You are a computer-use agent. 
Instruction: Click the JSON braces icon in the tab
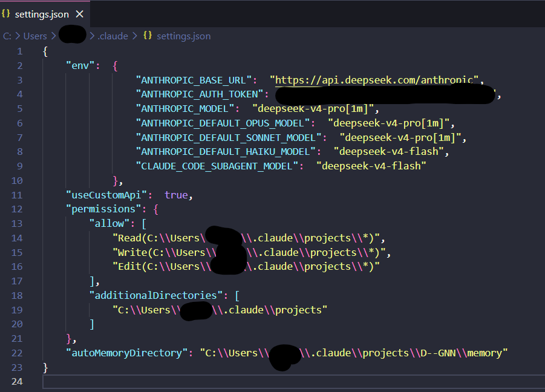6,13
